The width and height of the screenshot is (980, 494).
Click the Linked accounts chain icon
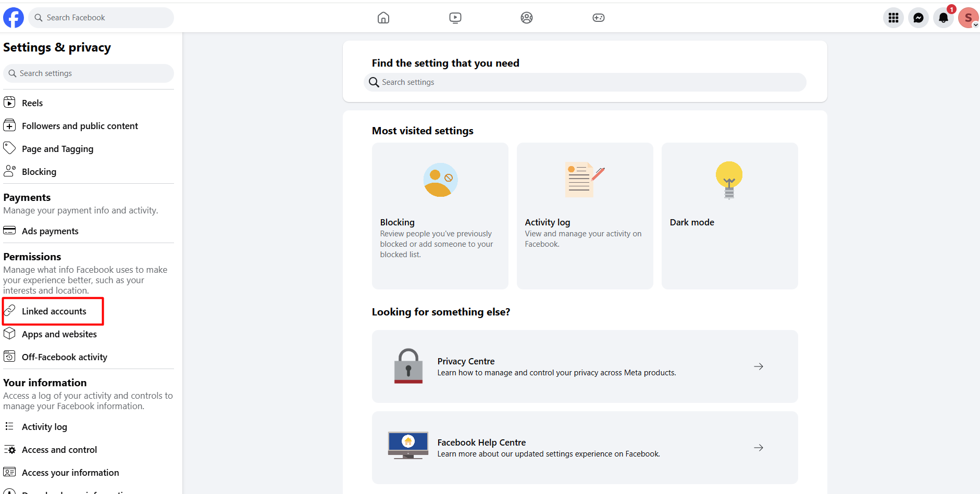9,311
